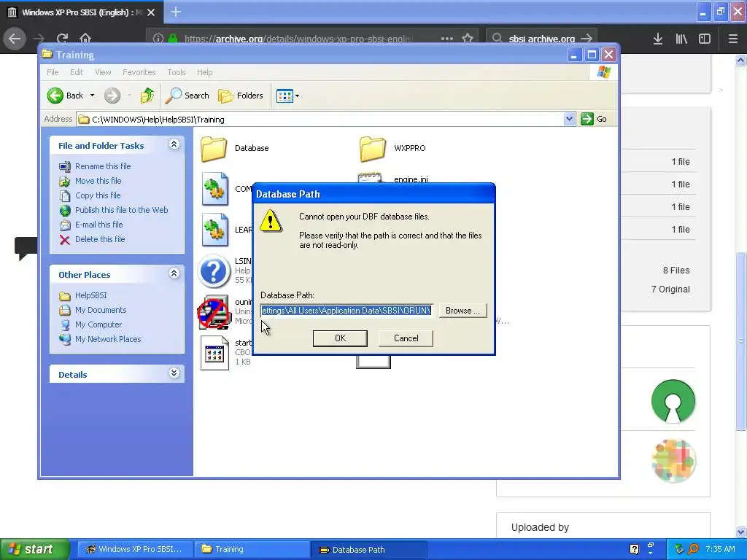Select the LSIN help file icon

[214, 271]
